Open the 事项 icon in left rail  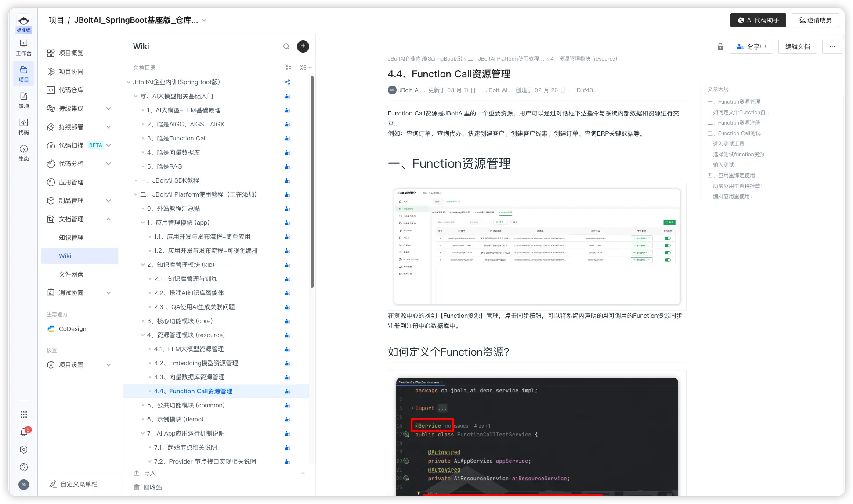click(24, 100)
